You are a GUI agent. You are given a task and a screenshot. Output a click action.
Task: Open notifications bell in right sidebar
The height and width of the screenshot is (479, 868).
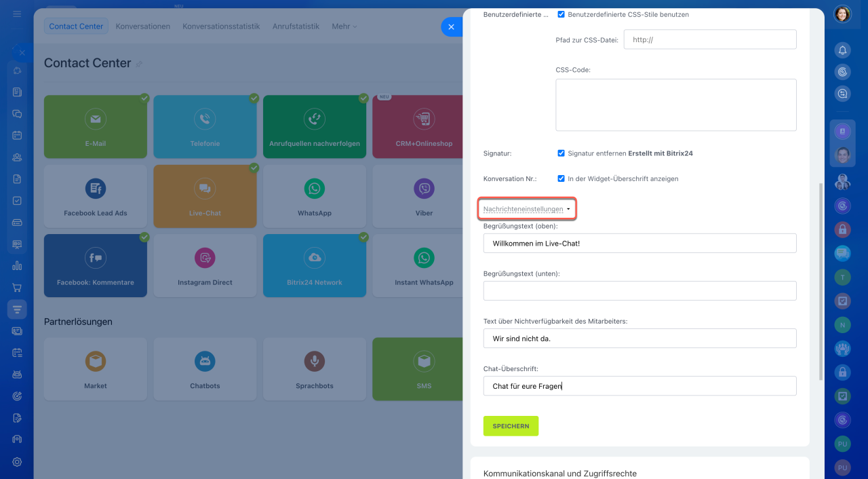[x=842, y=50]
